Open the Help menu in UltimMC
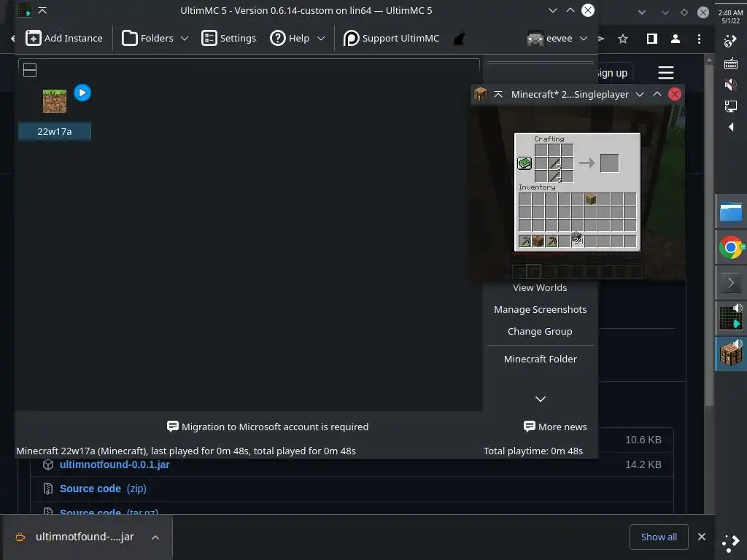 [x=298, y=38]
